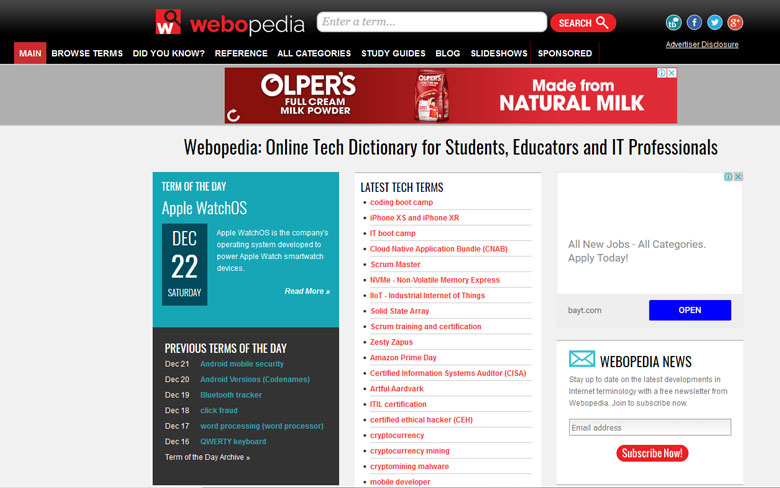Open the 'Amazon Prime Day' term
This screenshot has width=780, height=488.
click(403, 358)
